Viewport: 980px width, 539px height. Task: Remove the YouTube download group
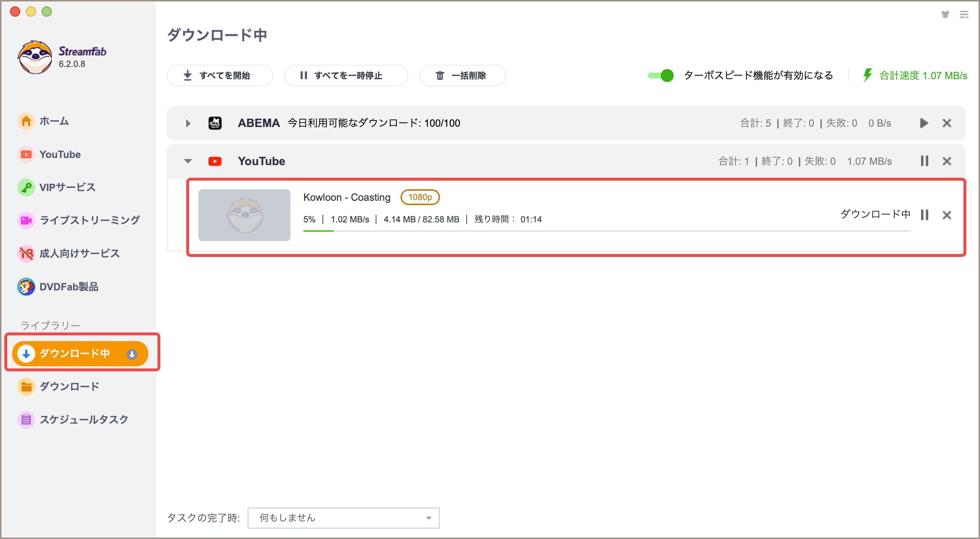[947, 161]
